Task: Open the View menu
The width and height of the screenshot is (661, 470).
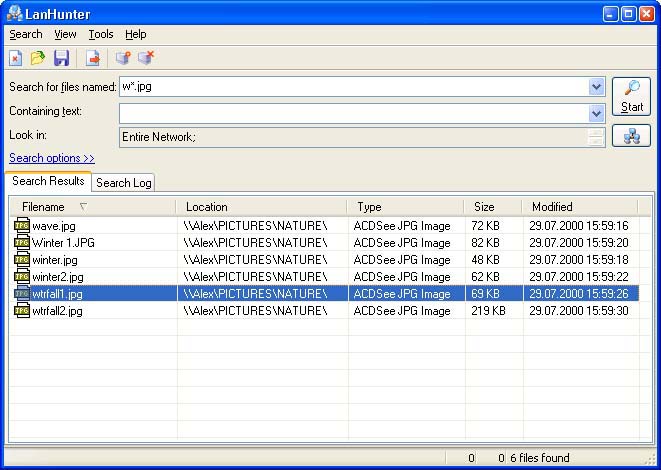Action: pos(65,34)
